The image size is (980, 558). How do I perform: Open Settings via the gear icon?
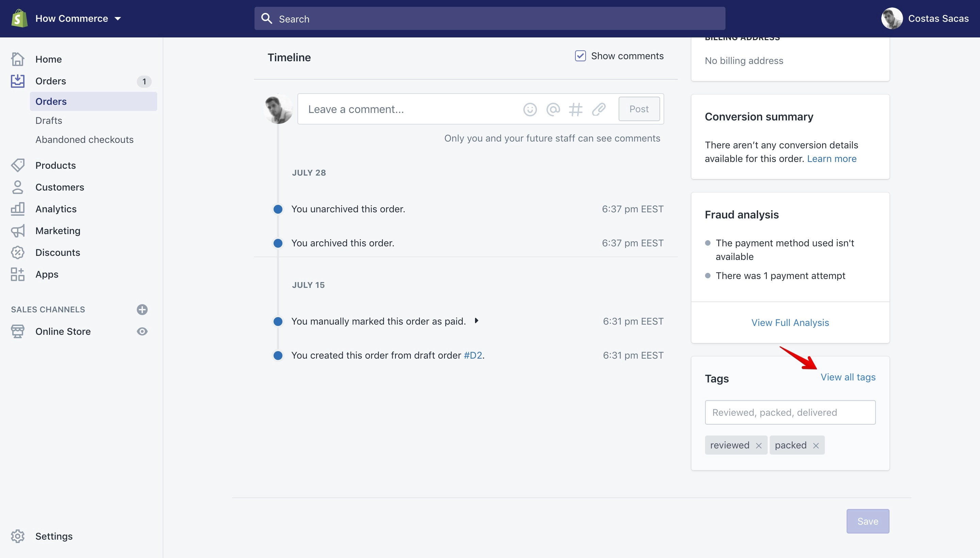pyautogui.click(x=18, y=536)
